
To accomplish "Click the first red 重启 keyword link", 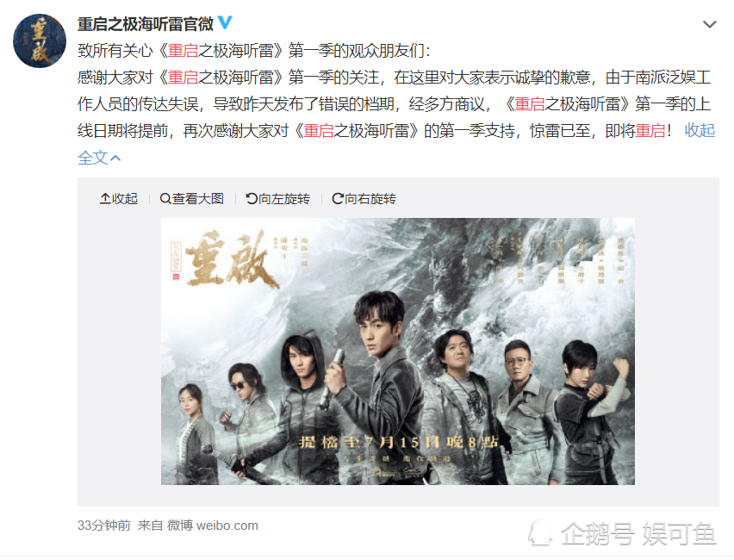I will 183,50.
